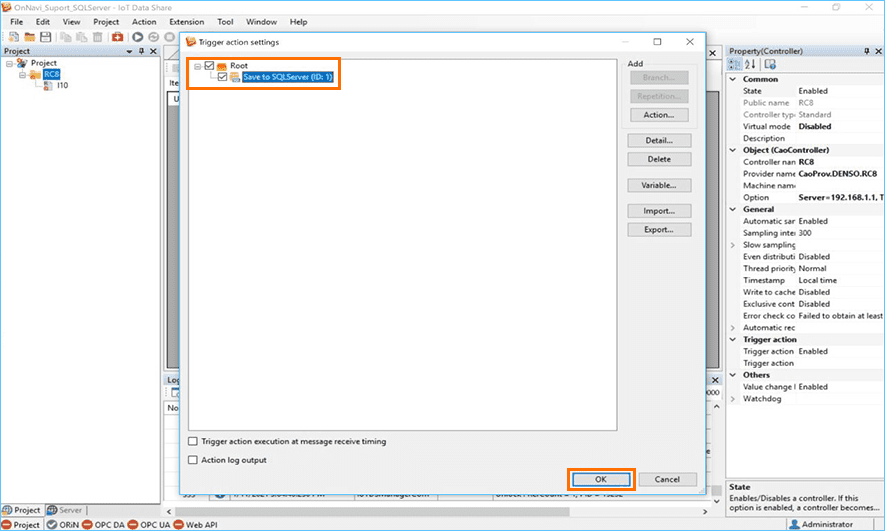885x531 pixels.
Task: Click the ORiN status check icon
Action: [52, 525]
